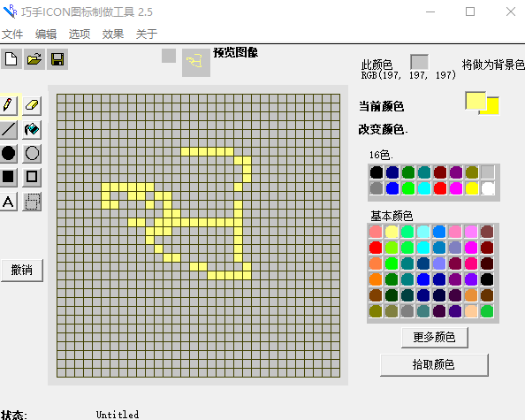The image size is (525, 420).
Task: Open the 效果 menu
Action: [x=113, y=34]
